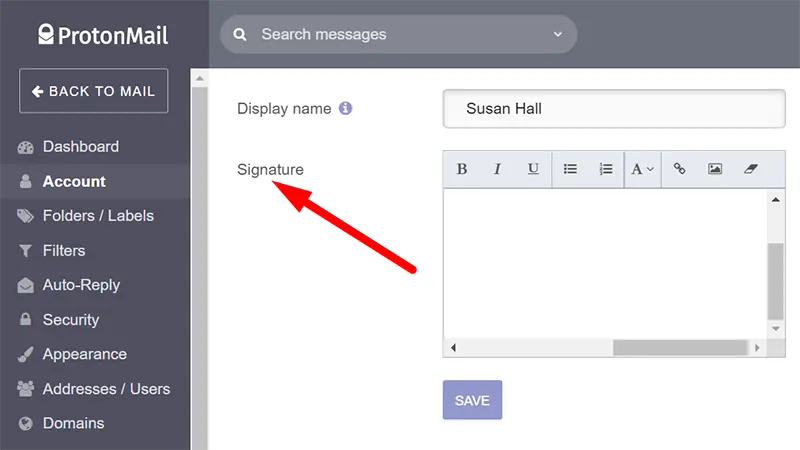The width and height of the screenshot is (800, 450).
Task: Insert an unordered bullet list
Action: 570,169
